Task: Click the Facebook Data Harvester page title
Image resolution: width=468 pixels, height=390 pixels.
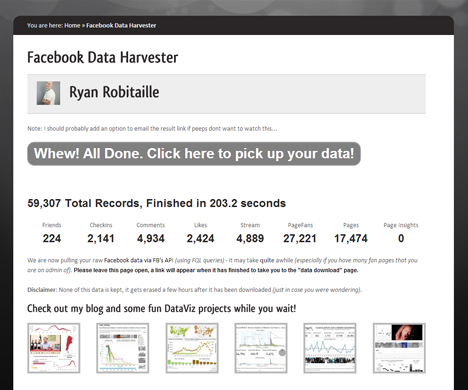Action: (103, 57)
